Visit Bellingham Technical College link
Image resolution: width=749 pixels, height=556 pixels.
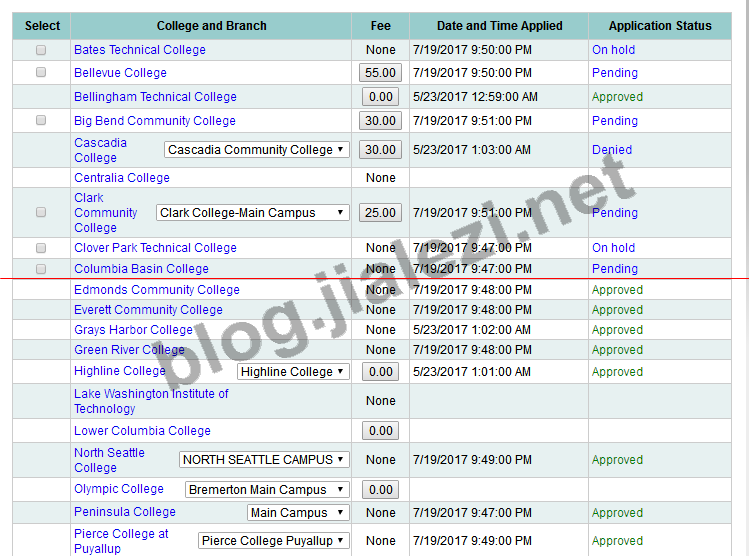click(x=155, y=96)
